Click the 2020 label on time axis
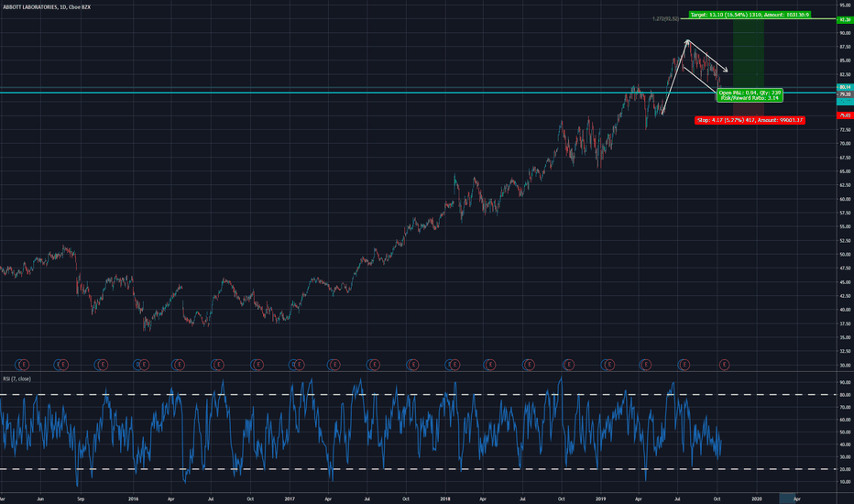 [x=757, y=499]
